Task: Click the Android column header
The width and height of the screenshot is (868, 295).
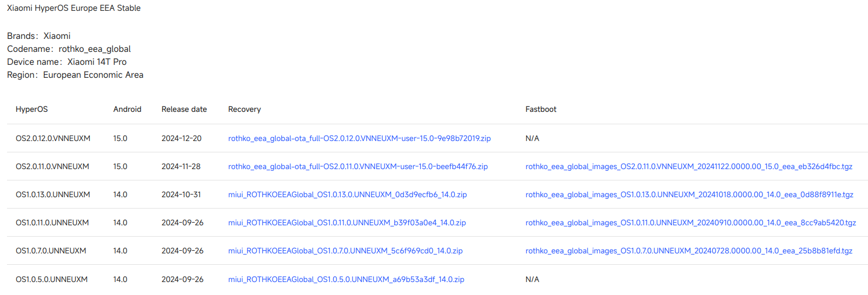Action: point(127,109)
